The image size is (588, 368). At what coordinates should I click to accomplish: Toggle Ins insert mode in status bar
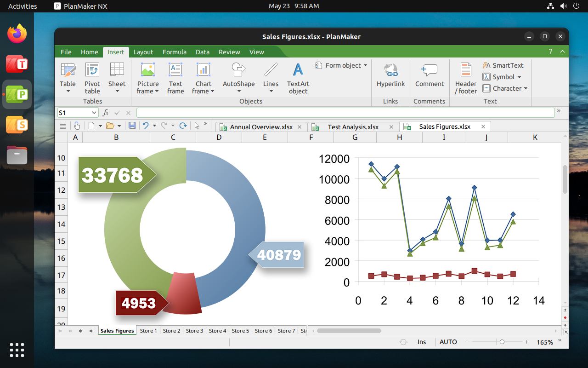(x=422, y=342)
